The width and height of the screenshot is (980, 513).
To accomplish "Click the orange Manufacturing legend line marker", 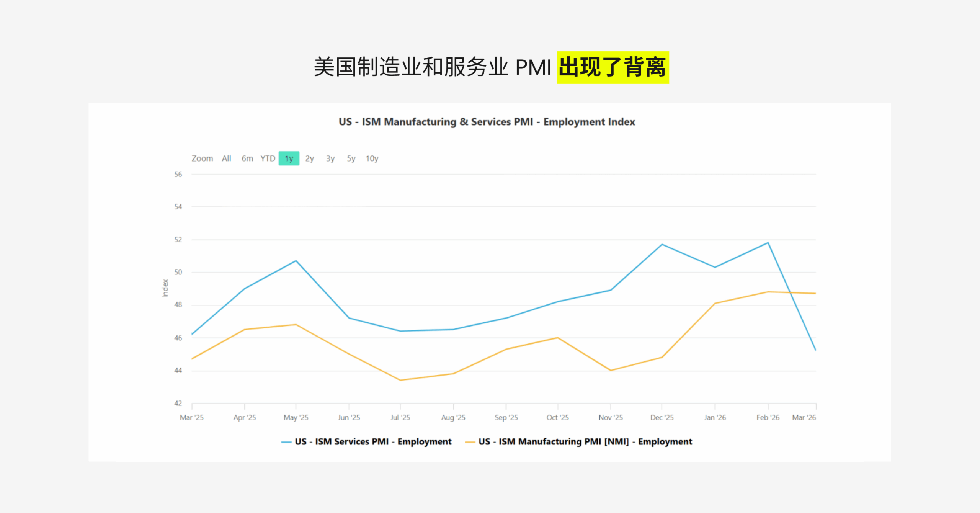I will pos(470,442).
